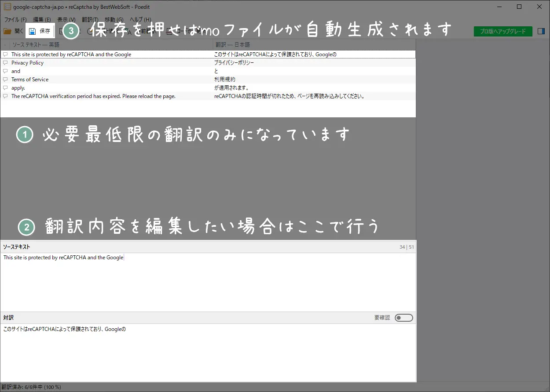Select the 利用規約 translation entry

[225, 80]
